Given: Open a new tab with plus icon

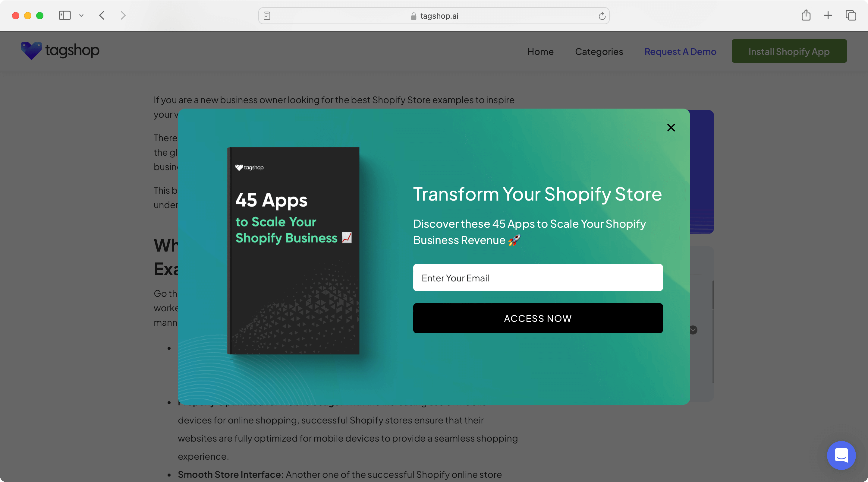Looking at the screenshot, I should 828,15.
